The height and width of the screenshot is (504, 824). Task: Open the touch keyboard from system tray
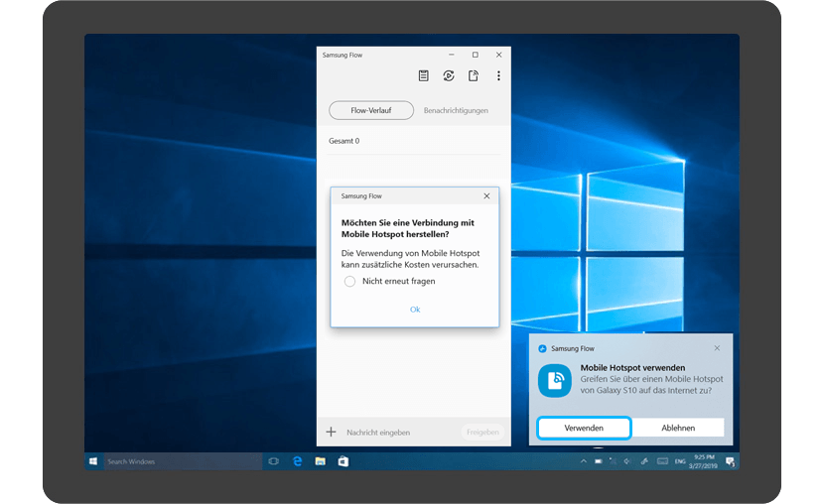point(662,461)
